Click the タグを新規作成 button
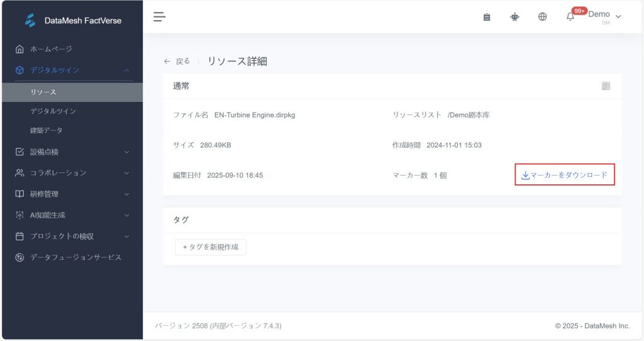This screenshot has height=341, width=644. coord(211,247)
